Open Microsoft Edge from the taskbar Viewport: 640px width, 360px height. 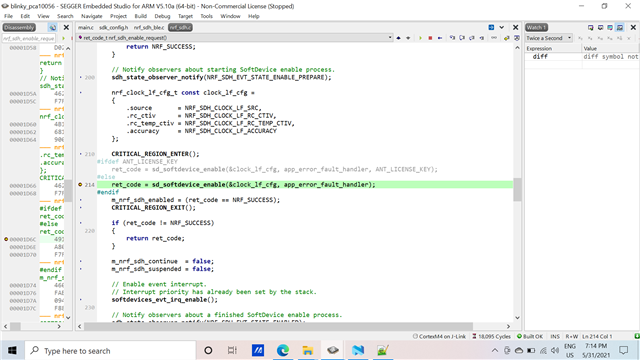(283, 350)
